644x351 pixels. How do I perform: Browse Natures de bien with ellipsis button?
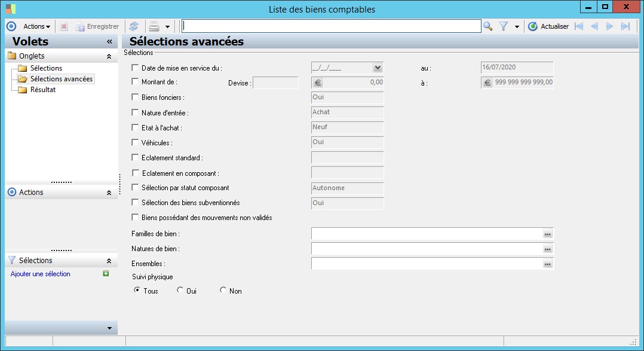pos(547,249)
